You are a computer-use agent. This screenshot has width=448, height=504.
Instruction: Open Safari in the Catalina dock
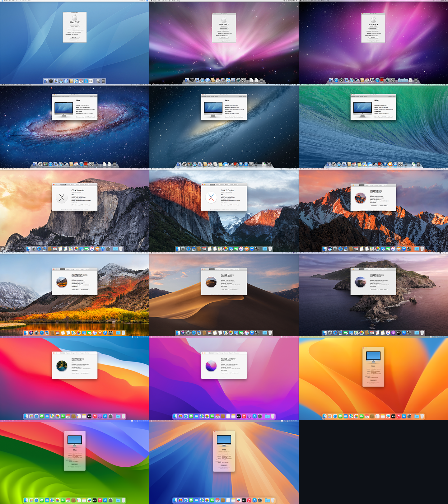tap(335, 333)
